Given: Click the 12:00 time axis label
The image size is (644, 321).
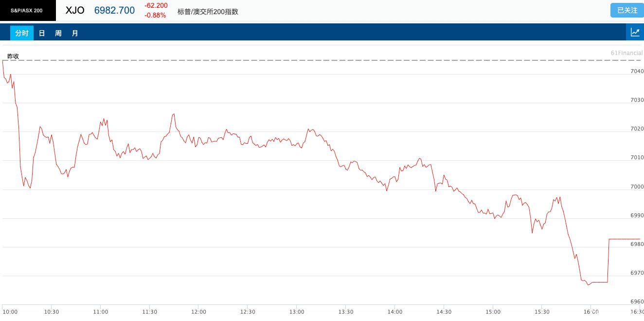Looking at the screenshot, I should coord(198,312).
